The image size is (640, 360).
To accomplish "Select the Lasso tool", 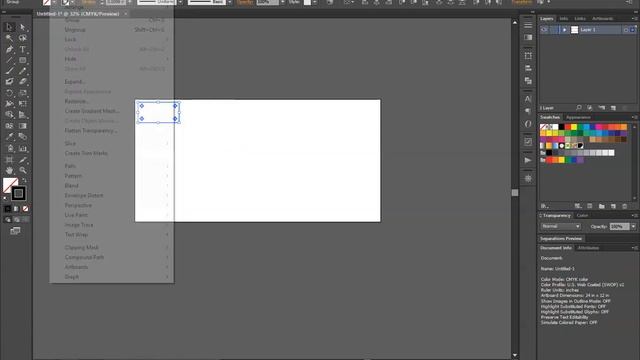I will click(x=22, y=38).
